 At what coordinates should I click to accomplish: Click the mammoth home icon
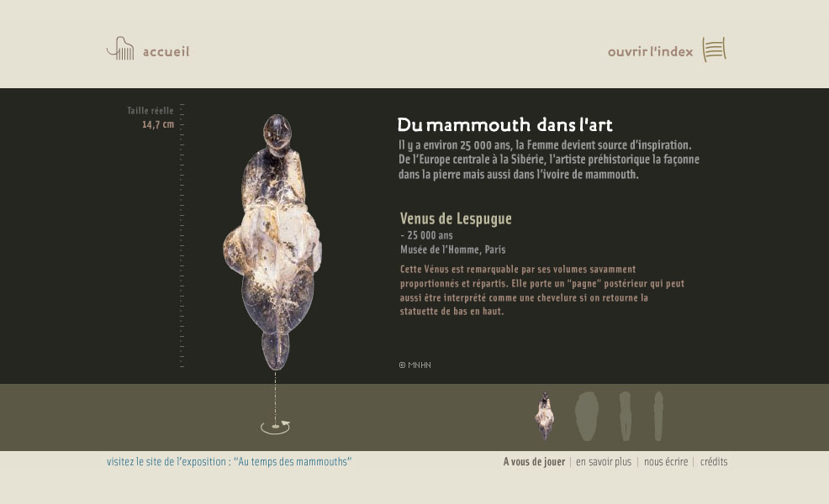tap(120, 49)
